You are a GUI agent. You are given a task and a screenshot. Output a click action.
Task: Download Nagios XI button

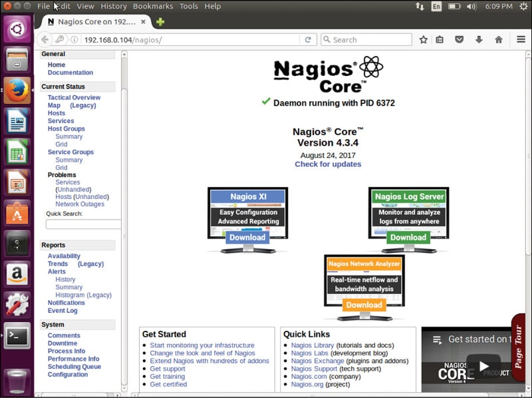click(247, 238)
